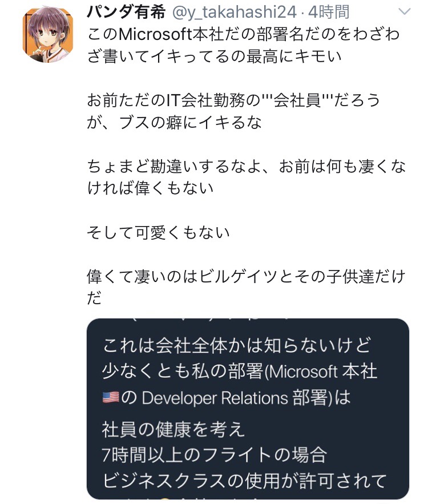Tap the line ければ偉くもない

click(158, 188)
